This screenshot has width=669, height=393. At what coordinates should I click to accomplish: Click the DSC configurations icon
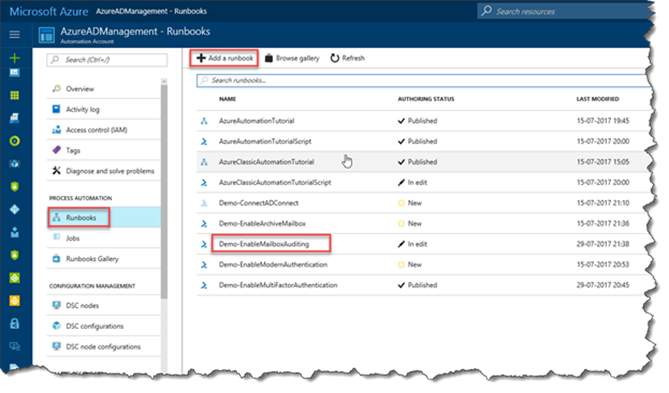[x=56, y=326]
